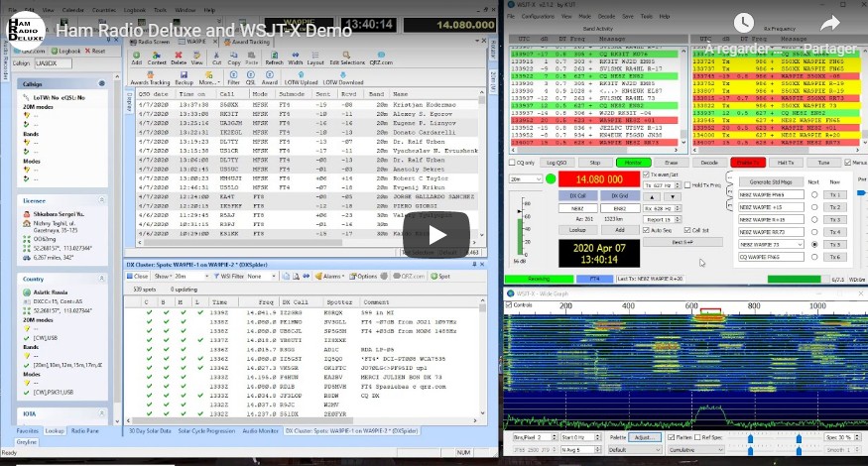Select the Next radio button for Tx 6
The height and width of the screenshot is (466, 868).
(x=814, y=257)
